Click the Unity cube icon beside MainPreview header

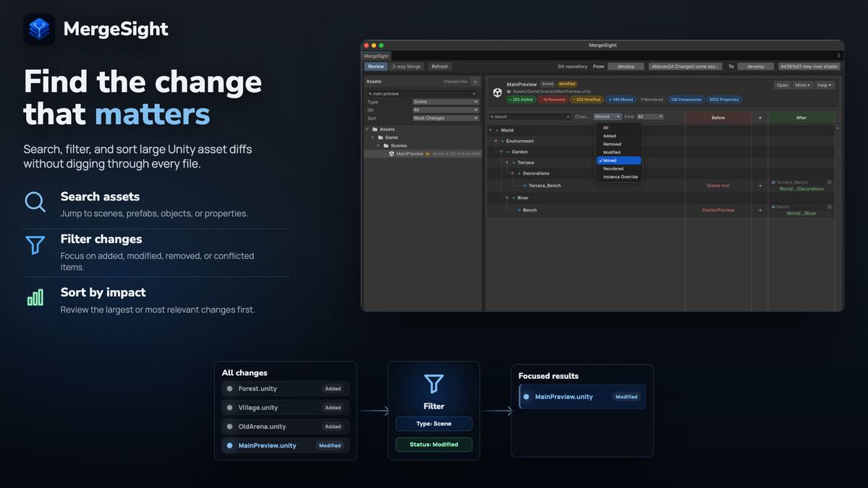[498, 93]
